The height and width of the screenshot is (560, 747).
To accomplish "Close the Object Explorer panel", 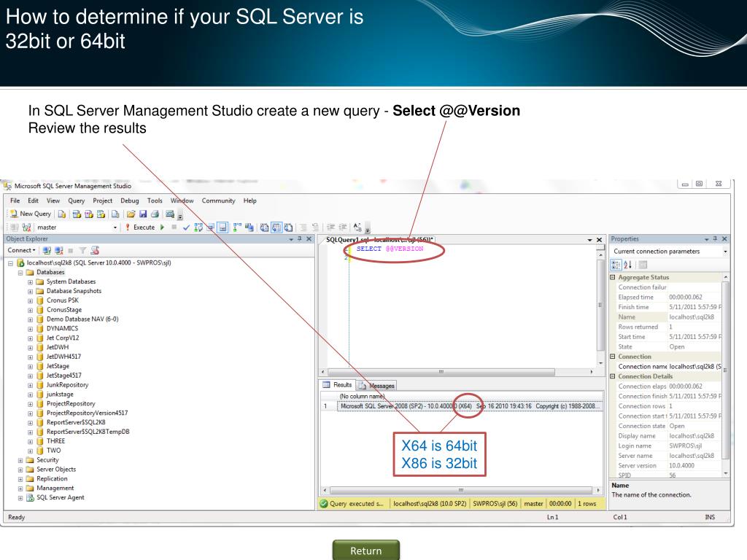I will click(309, 239).
